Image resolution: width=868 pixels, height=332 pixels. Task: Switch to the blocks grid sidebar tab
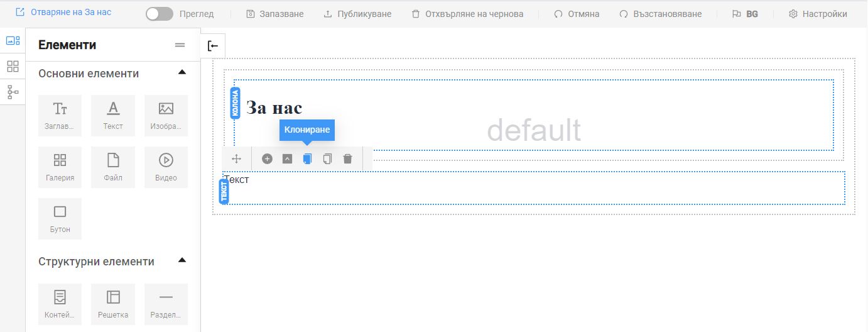(x=13, y=66)
